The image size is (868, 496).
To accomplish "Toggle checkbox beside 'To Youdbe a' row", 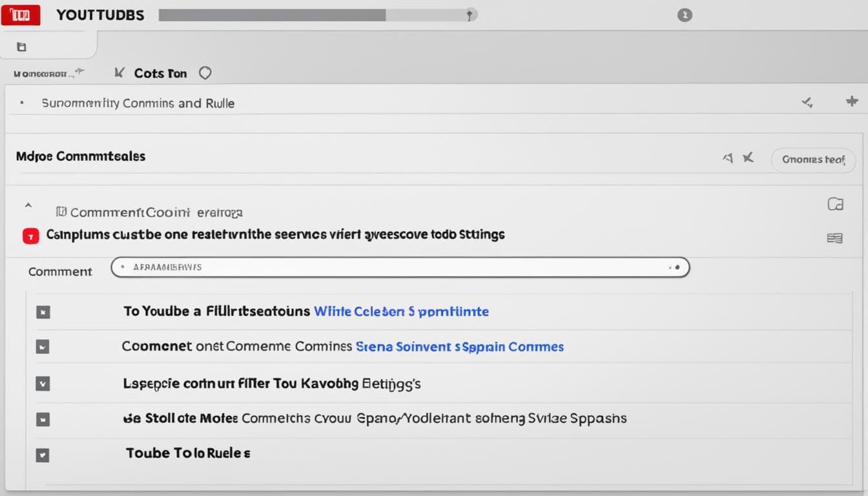I will click(43, 312).
